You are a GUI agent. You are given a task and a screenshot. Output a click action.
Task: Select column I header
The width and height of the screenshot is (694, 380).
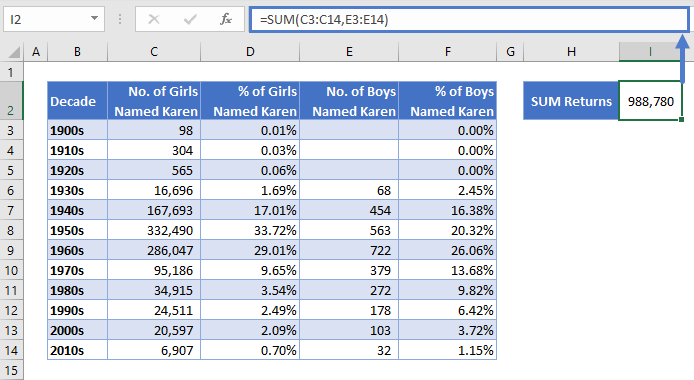[x=650, y=52]
